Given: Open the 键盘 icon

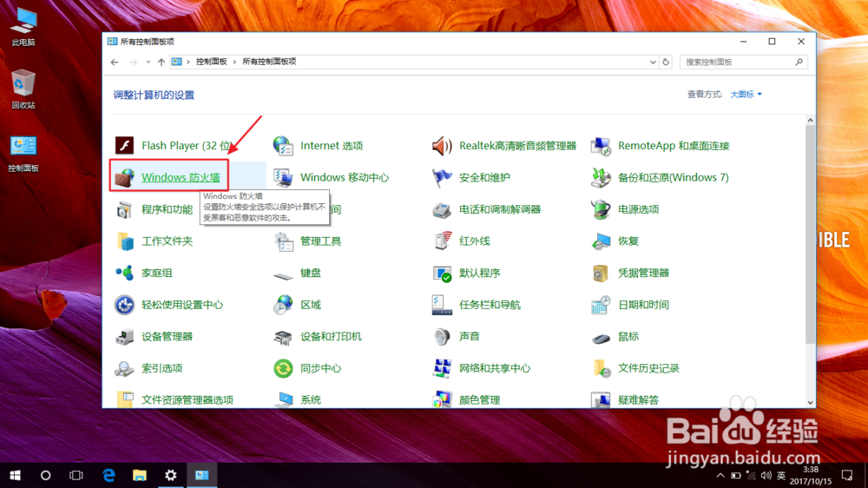Looking at the screenshot, I should (x=283, y=274).
